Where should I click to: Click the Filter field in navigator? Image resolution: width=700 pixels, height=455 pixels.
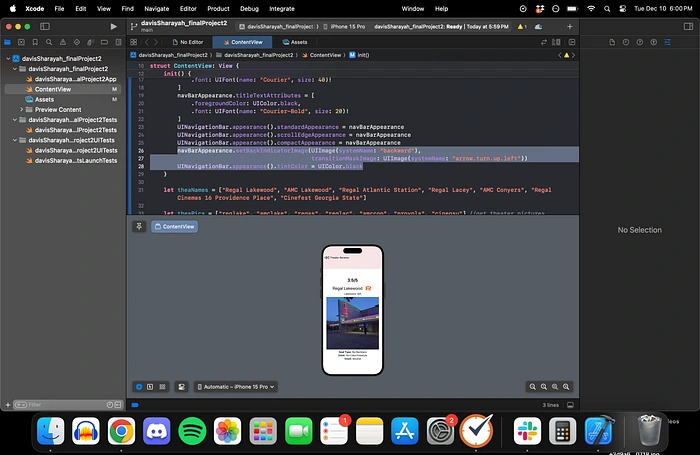tap(60, 405)
